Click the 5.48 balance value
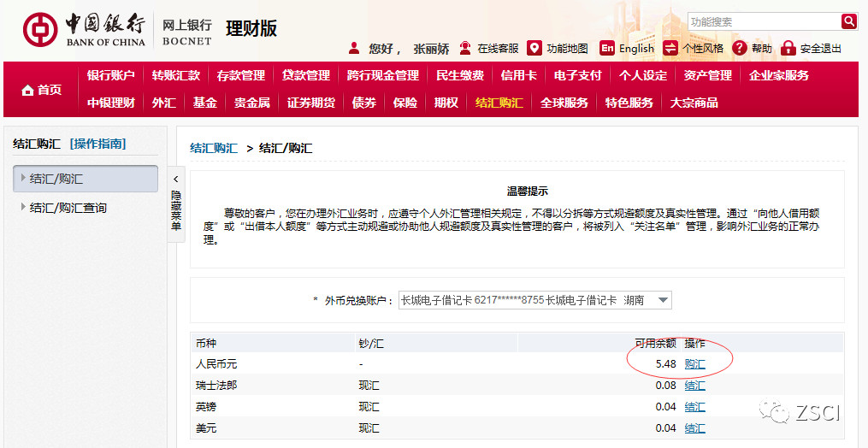The width and height of the screenshot is (868, 448). point(666,364)
